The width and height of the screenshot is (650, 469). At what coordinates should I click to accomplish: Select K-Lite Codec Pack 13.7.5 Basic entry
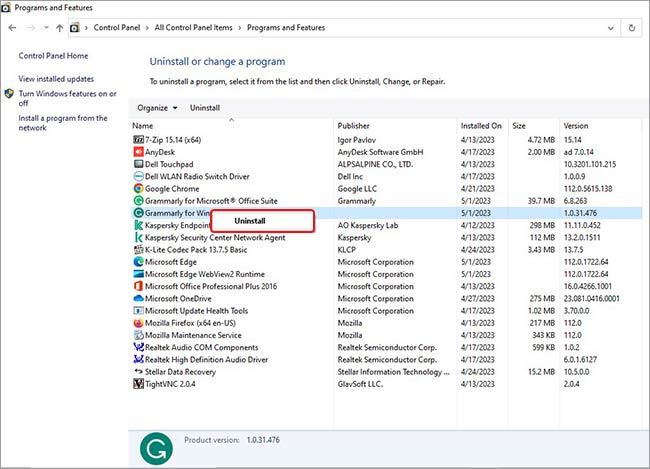(x=196, y=250)
